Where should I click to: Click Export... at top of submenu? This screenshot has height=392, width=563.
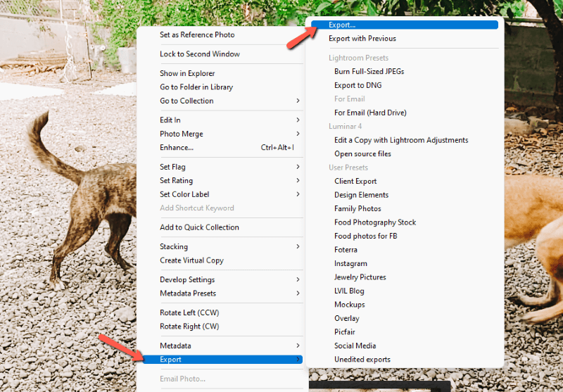pyautogui.click(x=405, y=25)
